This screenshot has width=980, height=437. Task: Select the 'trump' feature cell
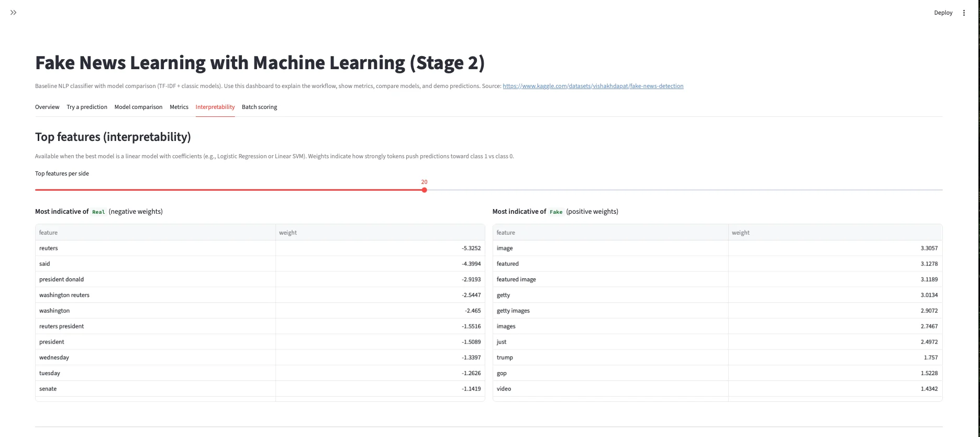point(610,357)
